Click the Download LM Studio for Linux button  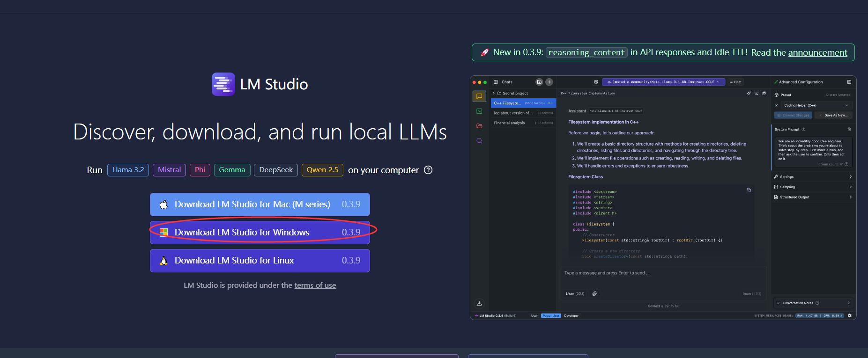tap(260, 261)
